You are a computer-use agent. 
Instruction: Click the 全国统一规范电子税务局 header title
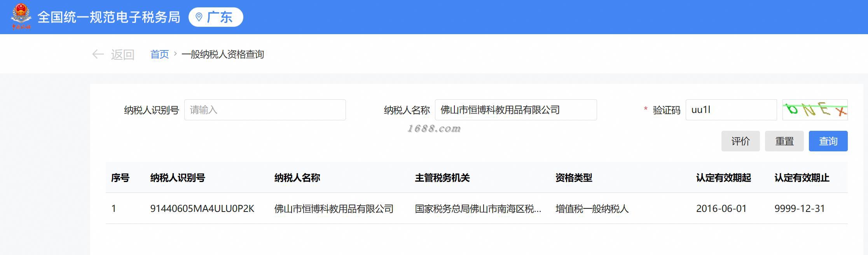109,17
